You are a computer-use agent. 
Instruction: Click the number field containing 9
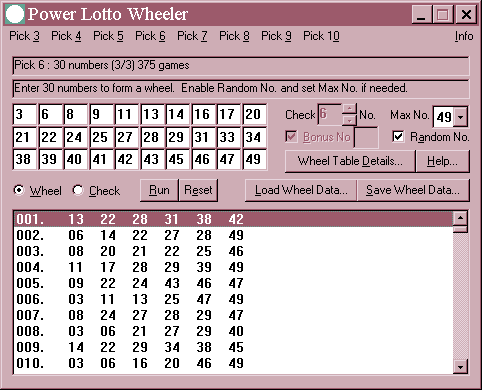tap(102, 114)
